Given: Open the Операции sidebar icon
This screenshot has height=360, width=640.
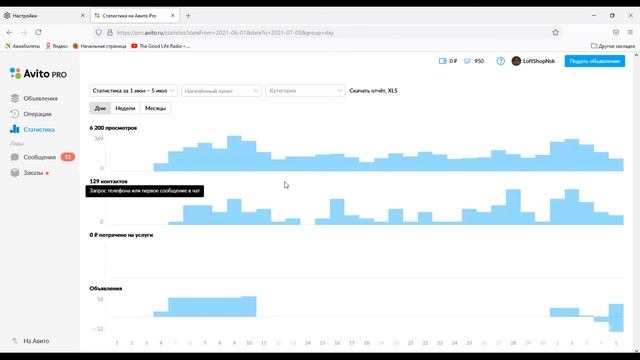Looking at the screenshot, I should pos(15,113).
